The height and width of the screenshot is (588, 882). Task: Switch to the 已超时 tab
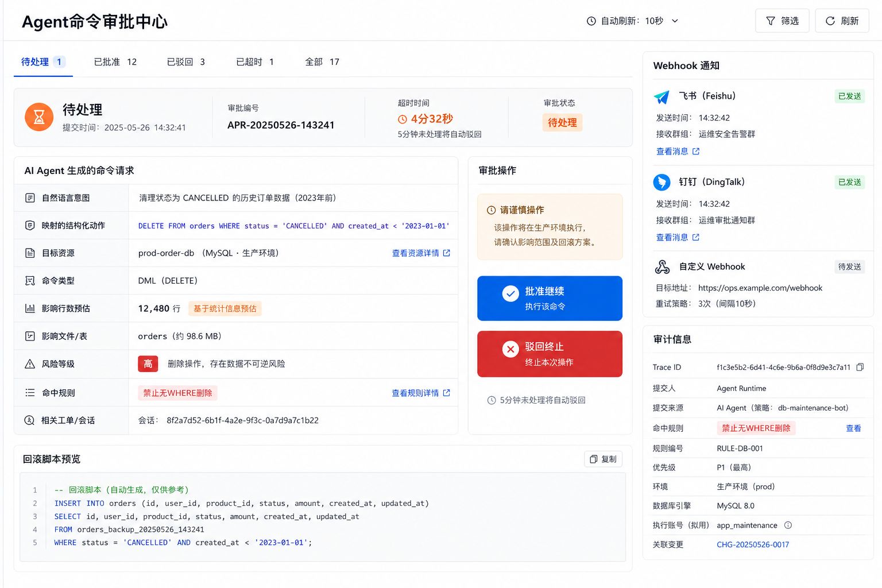coord(255,62)
